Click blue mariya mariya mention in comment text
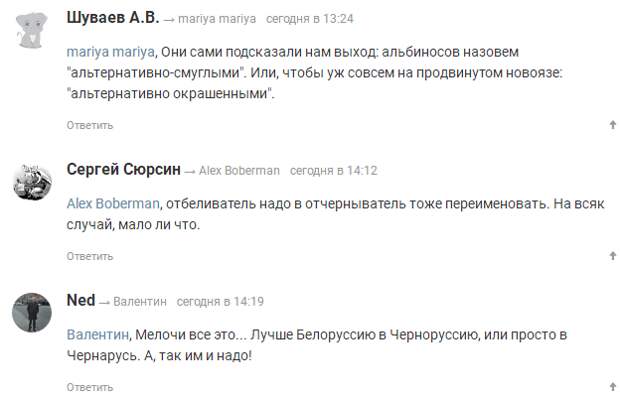620x398 pixels. point(110,52)
